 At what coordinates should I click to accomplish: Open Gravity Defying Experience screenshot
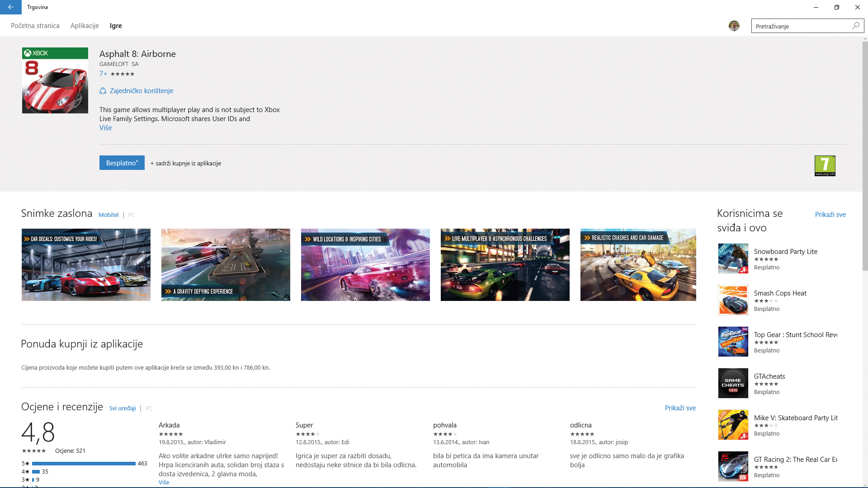point(226,265)
